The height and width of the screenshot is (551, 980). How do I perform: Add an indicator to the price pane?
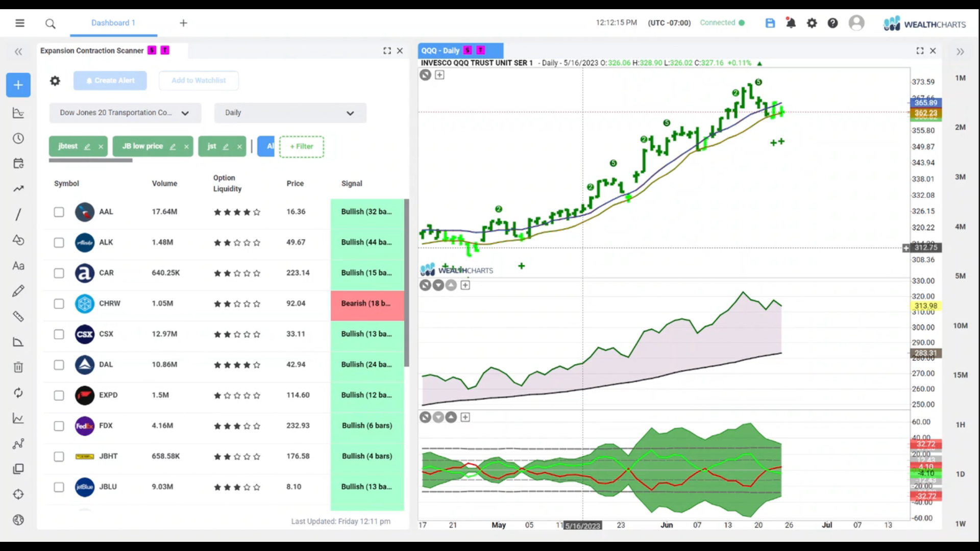tap(439, 75)
